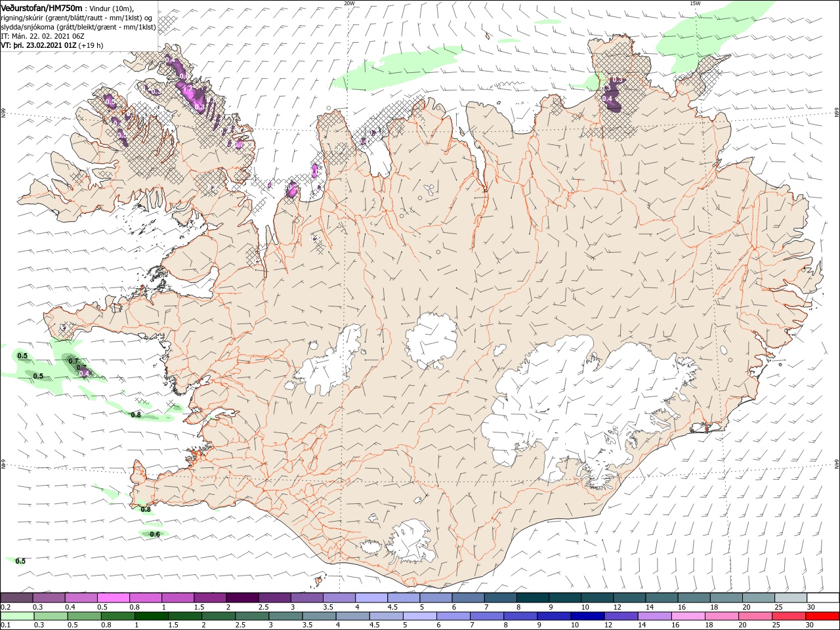840x630 pixels.
Task: Click the '15W' longitude label
Action: [x=695, y=3]
